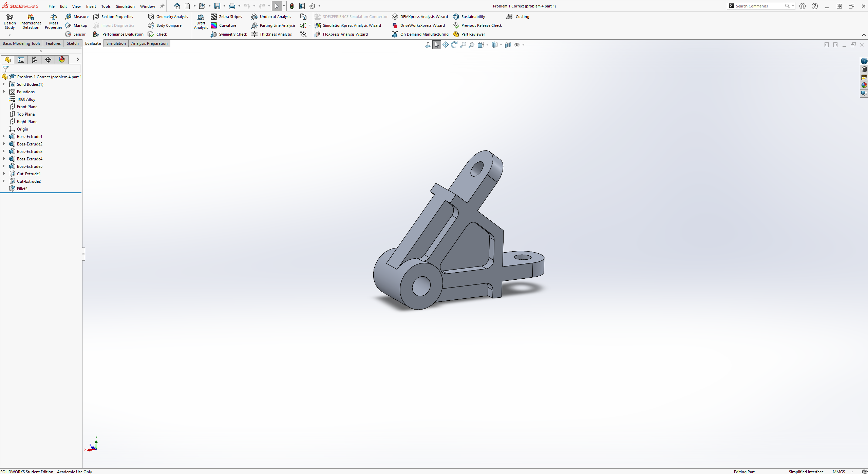Image resolution: width=868 pixels, height=474 pixels.
Task: Open On Demand Manufacturing
Action: click(420, 34)
